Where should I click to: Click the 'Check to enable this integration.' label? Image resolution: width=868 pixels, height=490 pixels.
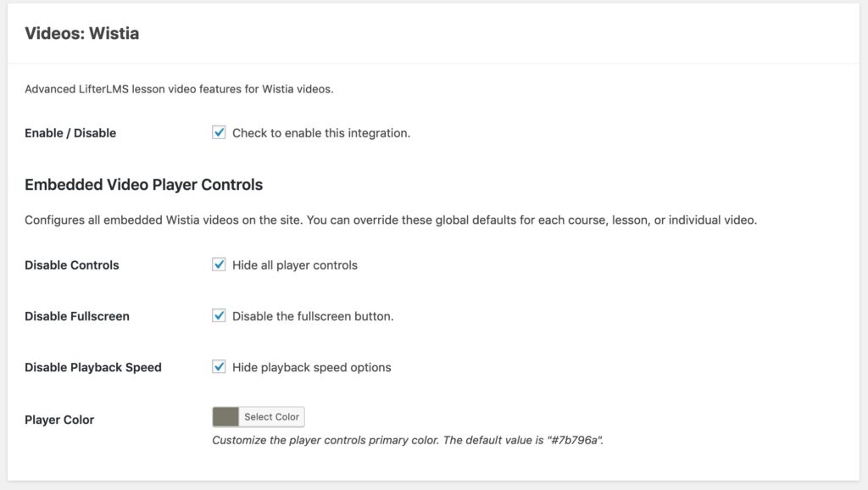pyautogui.click(x=321, y=133)
